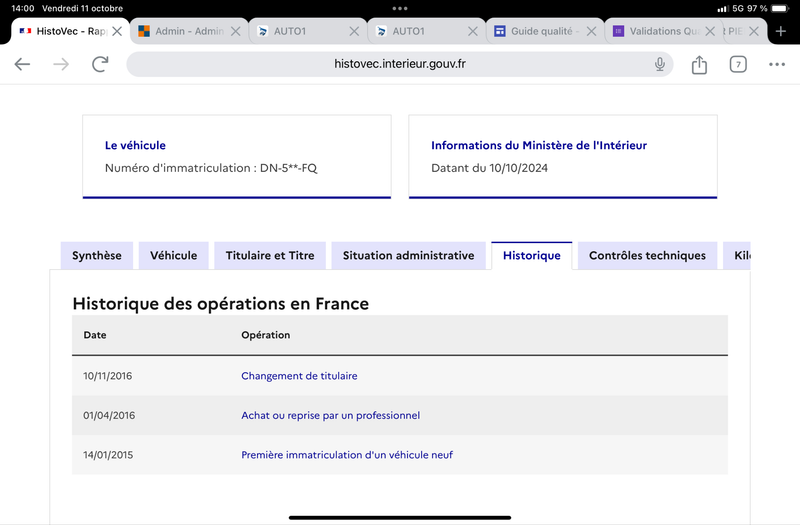Screen dimensions: 800x525
Task: Click the Changement de titulaire operation
Action: (299, 376)
